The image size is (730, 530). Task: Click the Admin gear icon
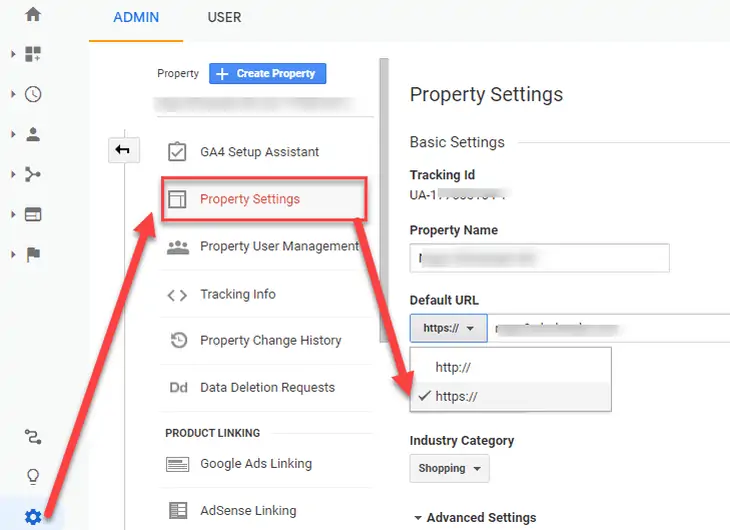(x=33, y=516)
